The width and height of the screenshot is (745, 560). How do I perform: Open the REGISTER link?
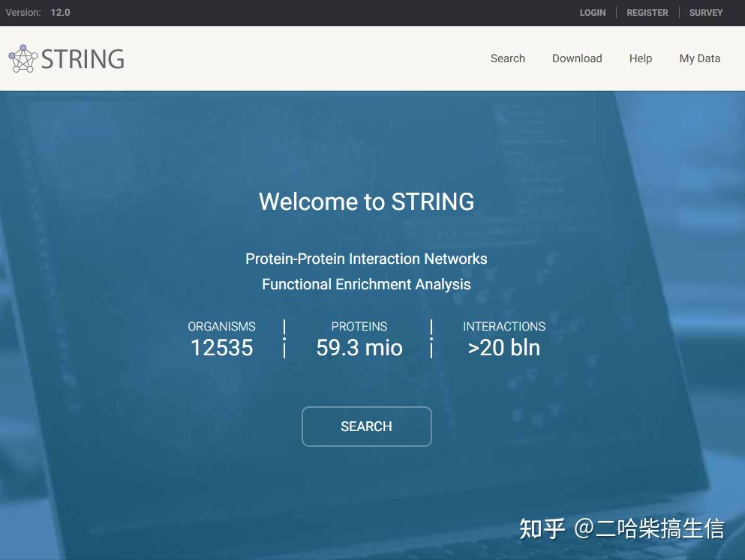click(x=647, y=13)
